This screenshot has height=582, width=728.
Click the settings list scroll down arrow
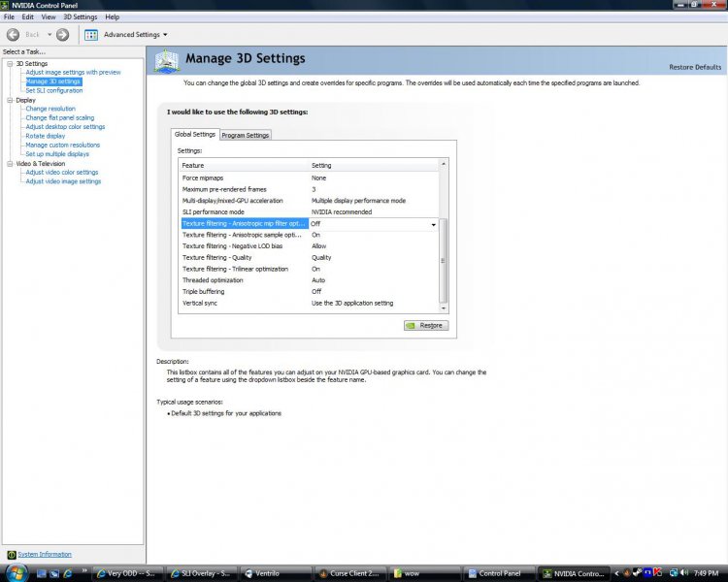click(444, 308)
